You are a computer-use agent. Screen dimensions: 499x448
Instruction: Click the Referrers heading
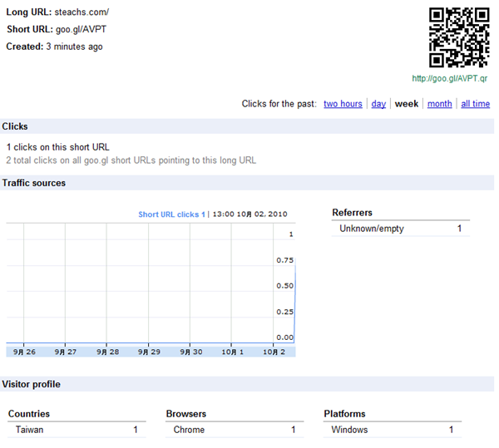[352, 213]
